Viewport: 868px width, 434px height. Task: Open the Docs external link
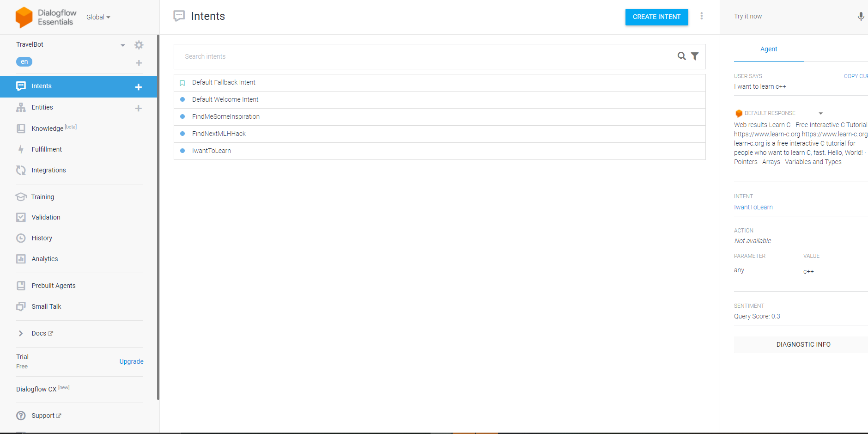coord(42,333)
